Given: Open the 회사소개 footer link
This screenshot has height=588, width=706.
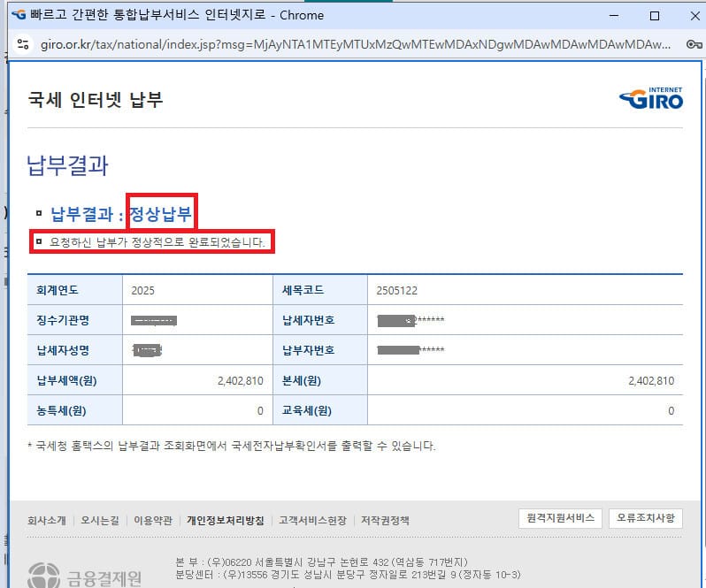Looking at the screenshot, I should 47,521.
